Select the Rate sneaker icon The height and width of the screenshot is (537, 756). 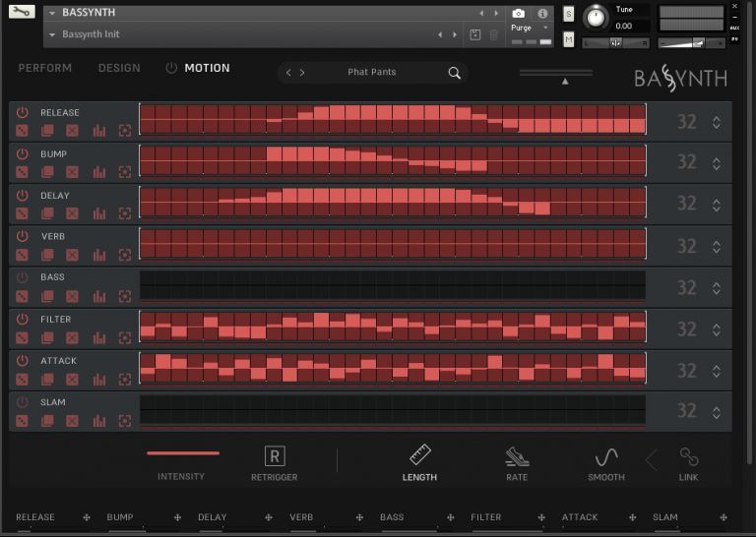[517, 456]
